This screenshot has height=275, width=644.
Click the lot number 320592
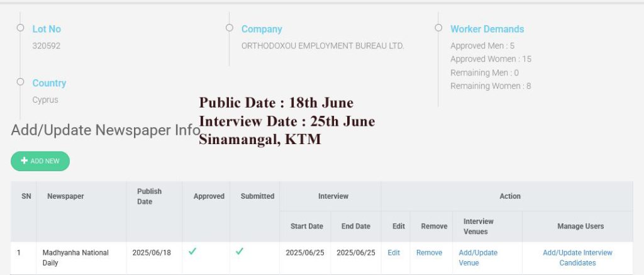(47, 46)
